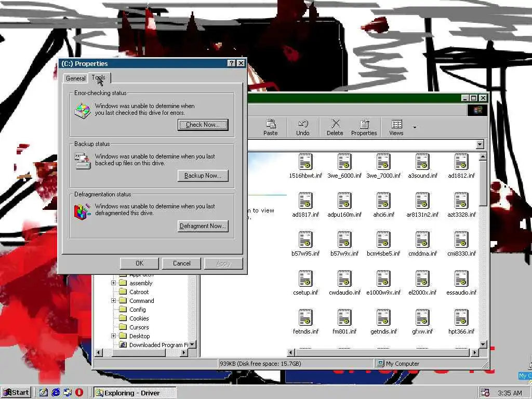Expand the Desktop folder node
This screenshot has height=399, width=532.
click(114, 336)
